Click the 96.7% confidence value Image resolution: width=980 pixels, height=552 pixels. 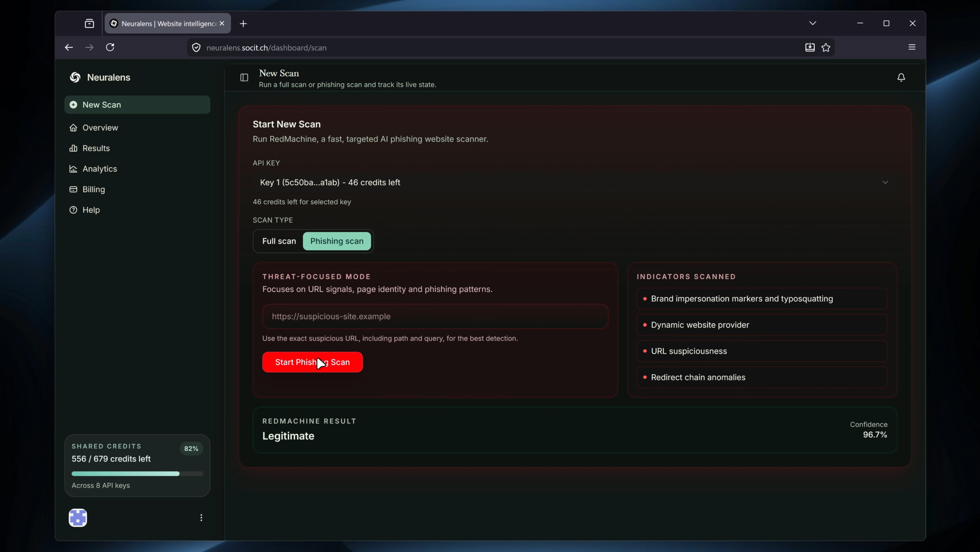(x=875, y=435)
